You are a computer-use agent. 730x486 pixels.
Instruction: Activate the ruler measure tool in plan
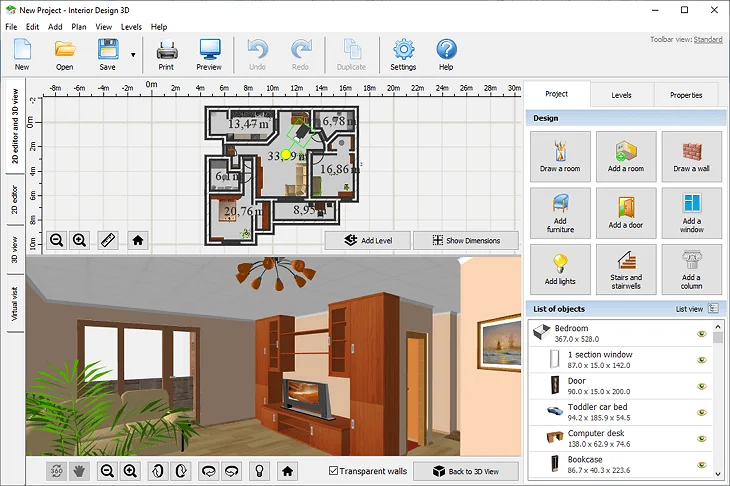(108, 240)
